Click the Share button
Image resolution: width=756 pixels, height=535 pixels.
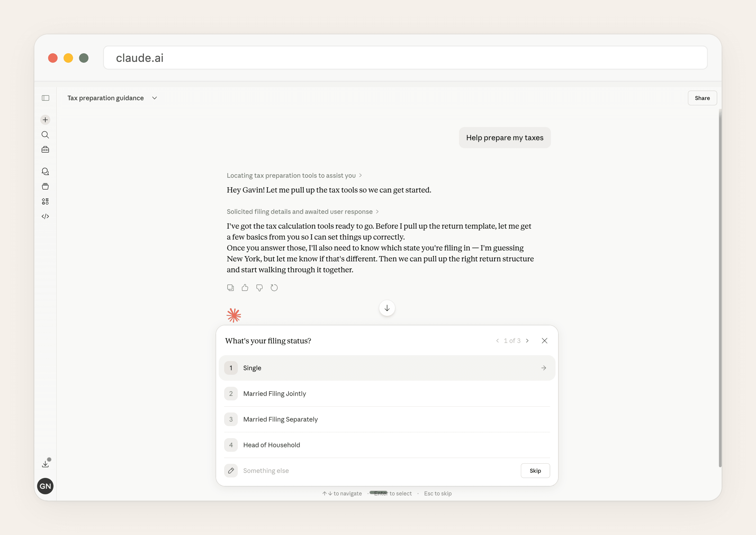pos(702,98)
